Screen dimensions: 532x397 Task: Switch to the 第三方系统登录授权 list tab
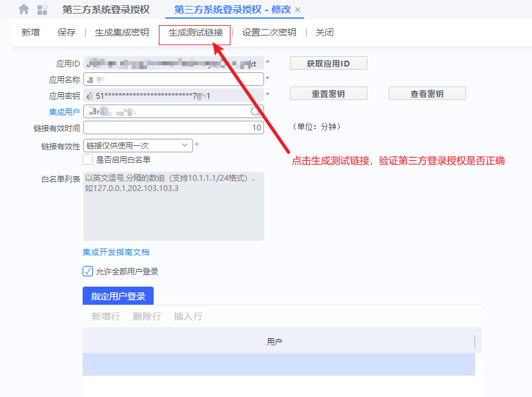click(x=106, y=10)
